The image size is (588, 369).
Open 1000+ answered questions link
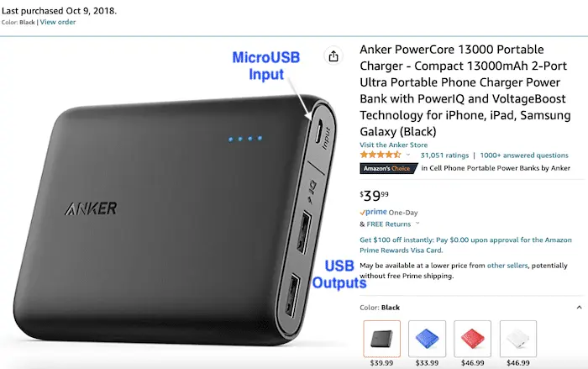pyautogui.click(x=524, y=155)
